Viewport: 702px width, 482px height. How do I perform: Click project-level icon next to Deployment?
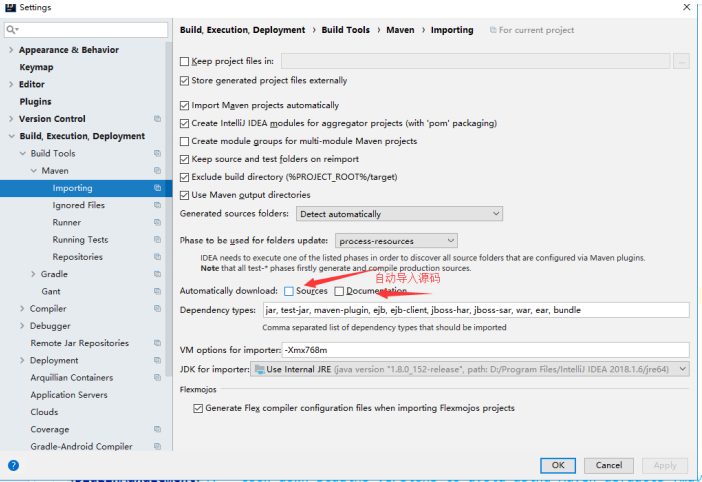point(157,360)
